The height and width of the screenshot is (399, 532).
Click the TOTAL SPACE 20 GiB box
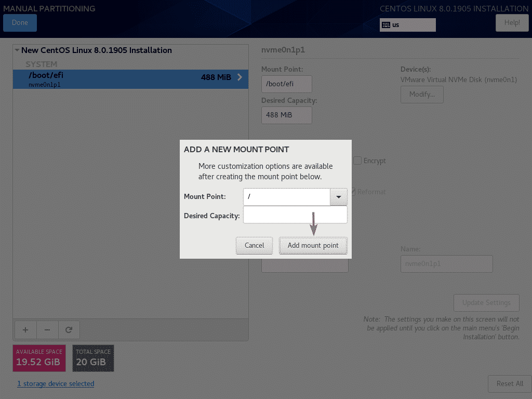(94, 358)
